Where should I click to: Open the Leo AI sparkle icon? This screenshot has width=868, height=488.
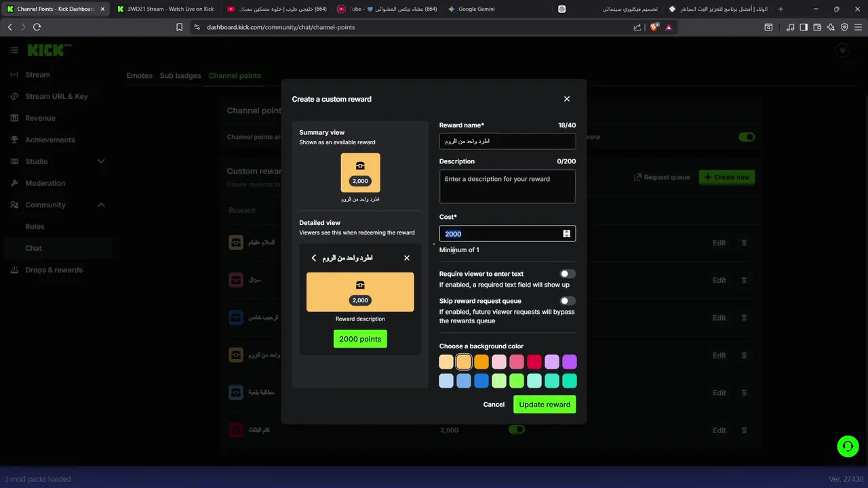coord(831,27)
